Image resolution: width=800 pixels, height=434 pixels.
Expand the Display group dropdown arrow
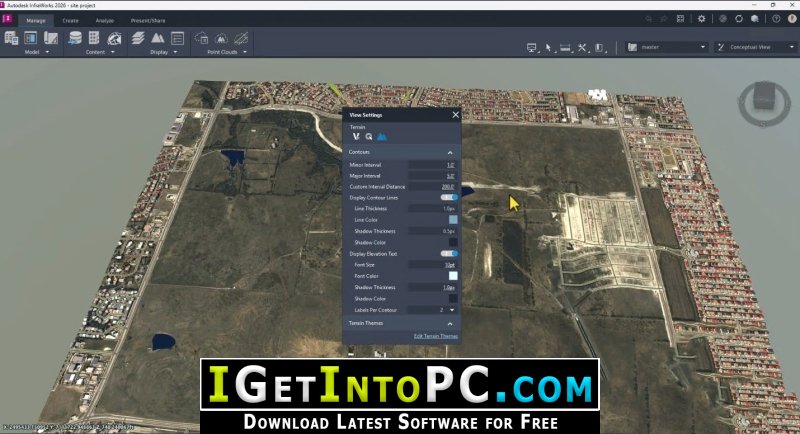click(x=176, y=52)
